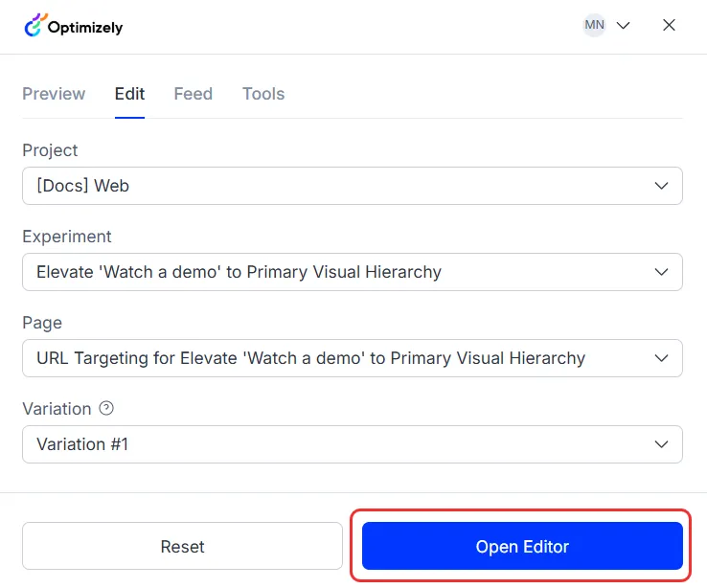
Task: Click the Page dropdown chevron arrow
Action: pyautogui.click(x=661, y=358)
